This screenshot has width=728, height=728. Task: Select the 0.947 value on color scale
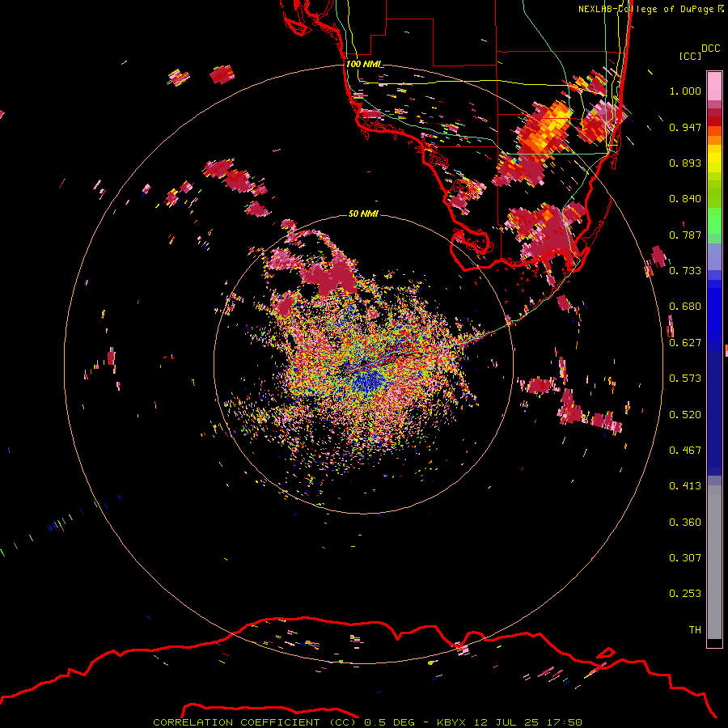685,127
